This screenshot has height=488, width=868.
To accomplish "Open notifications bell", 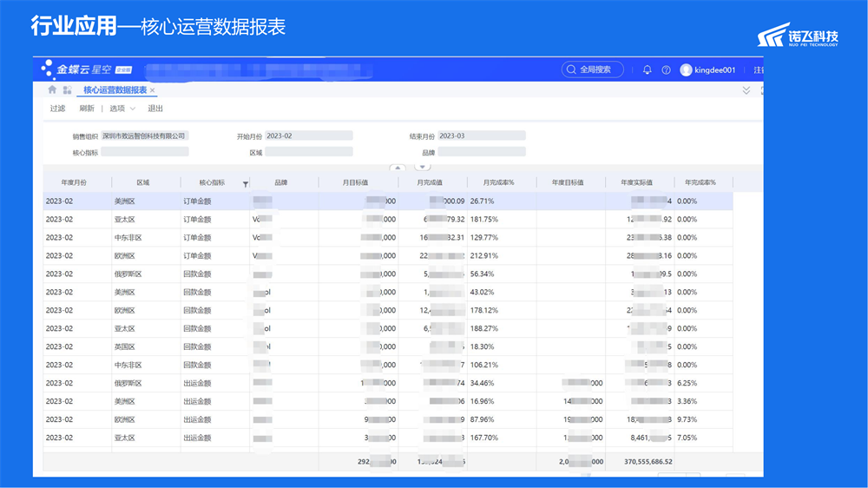I will point(647,69).
